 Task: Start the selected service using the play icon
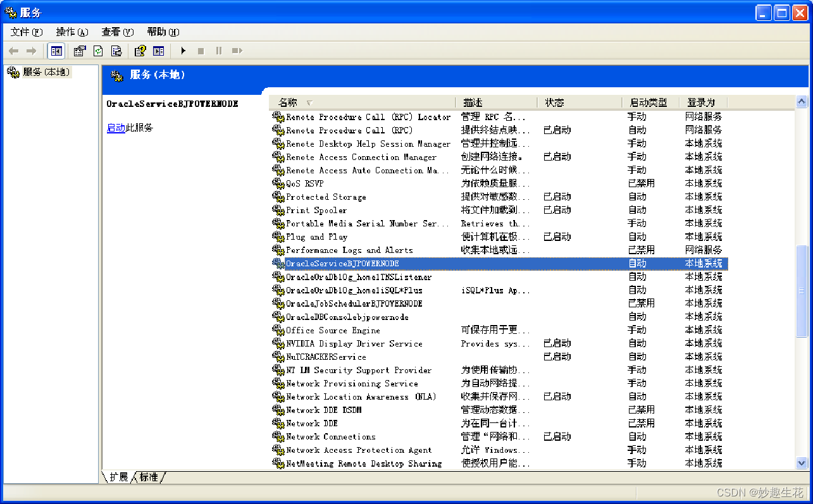(183, 51)
